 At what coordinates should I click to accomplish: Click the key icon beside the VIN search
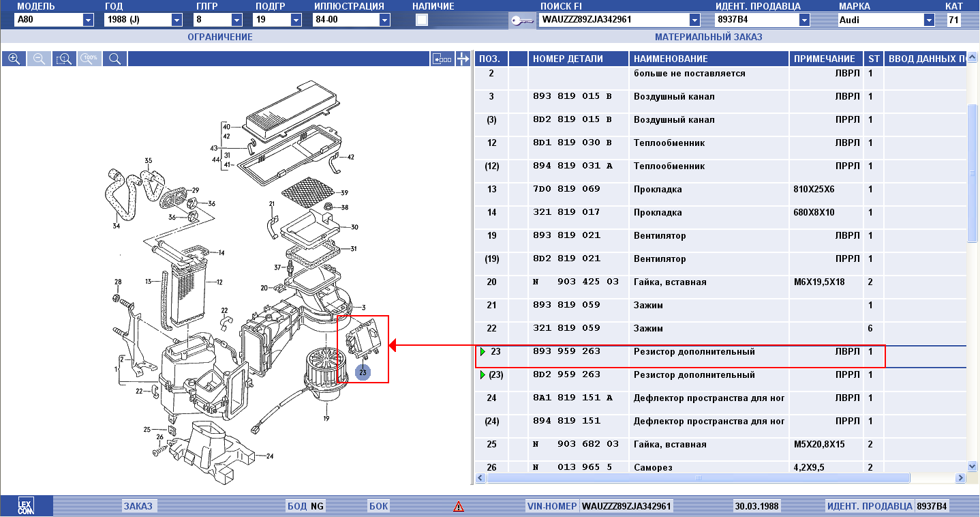(521, 20)
